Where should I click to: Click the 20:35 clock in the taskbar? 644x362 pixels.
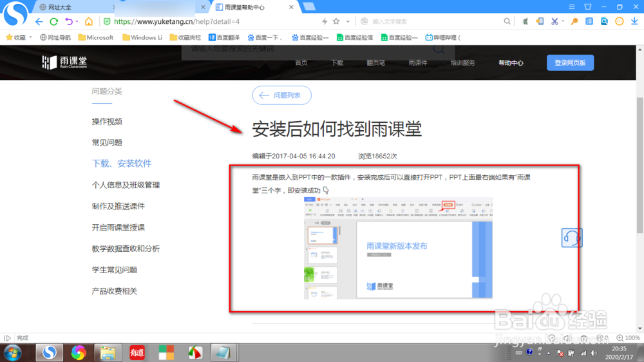point(620,348)
